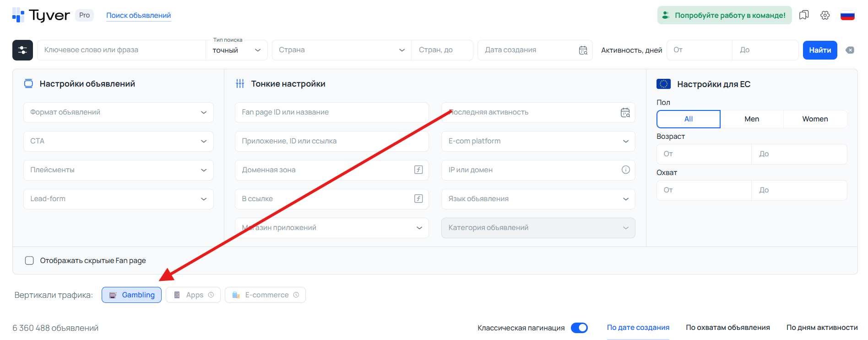The height and width of the screenshot is (340, 868).
Task: Change language via Russian flag icon
Action: coord(847,16)
